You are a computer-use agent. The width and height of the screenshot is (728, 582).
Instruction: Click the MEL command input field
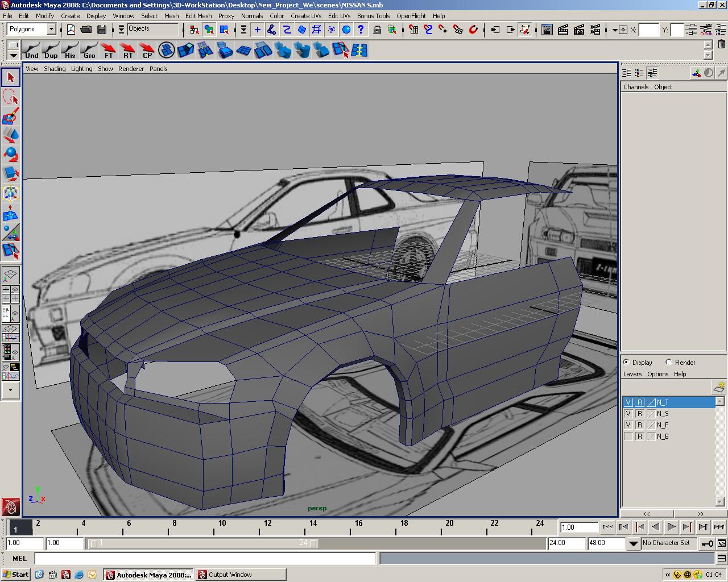[x=205, y=559]
